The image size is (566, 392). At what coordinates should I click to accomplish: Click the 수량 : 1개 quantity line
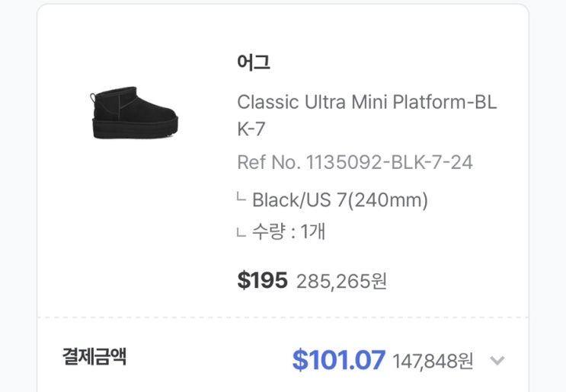288,231
